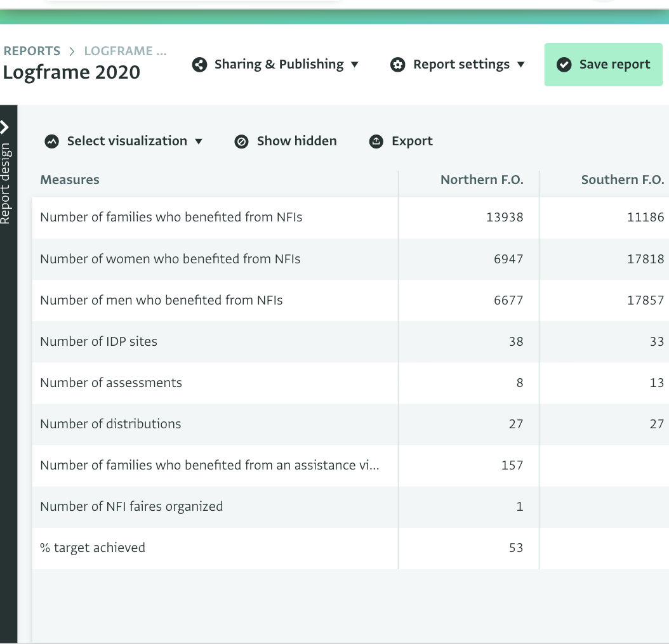Click the chart icon for Select visualization
The height and width of the screenshot is (644, 669).
(52, 141)
